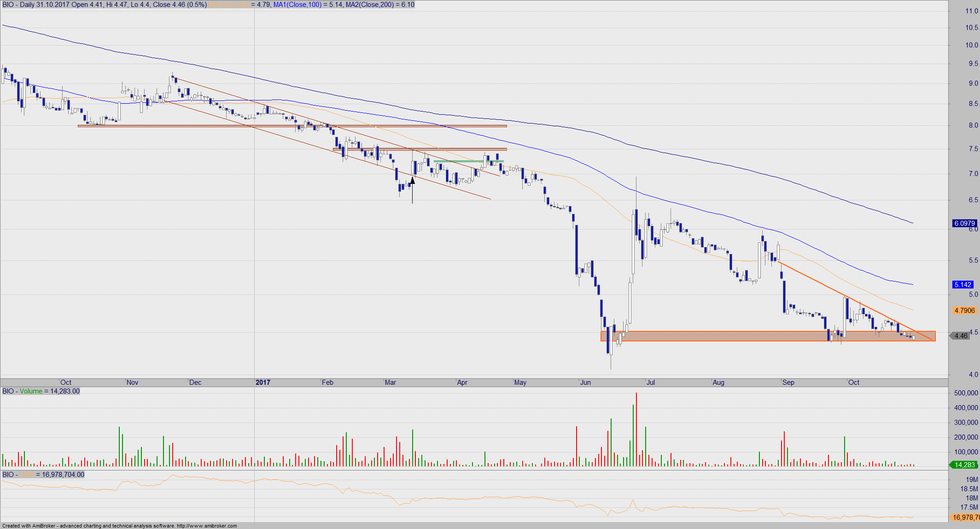The width and height of the screenshot is (980, 529).
Task: Click the grey 4.46 last price tag
Action: pos(961,336)
